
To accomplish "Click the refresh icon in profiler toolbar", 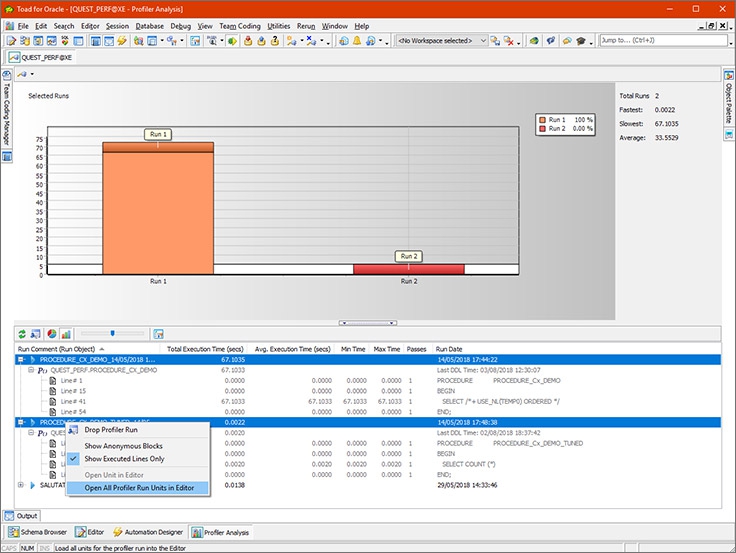I will pos(22,333).
